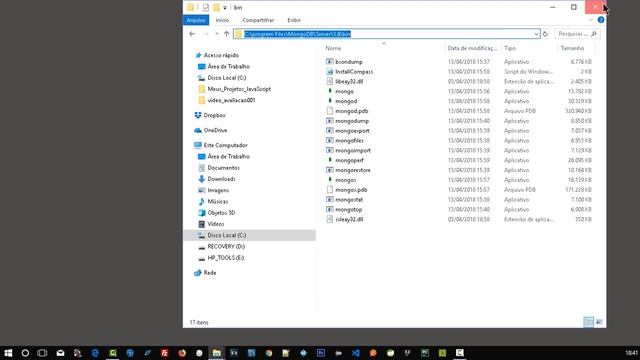This screenshot has width=640, height=360.
Task: Select Documentos in the navigation pane
Action: click(x=224, y=168)
